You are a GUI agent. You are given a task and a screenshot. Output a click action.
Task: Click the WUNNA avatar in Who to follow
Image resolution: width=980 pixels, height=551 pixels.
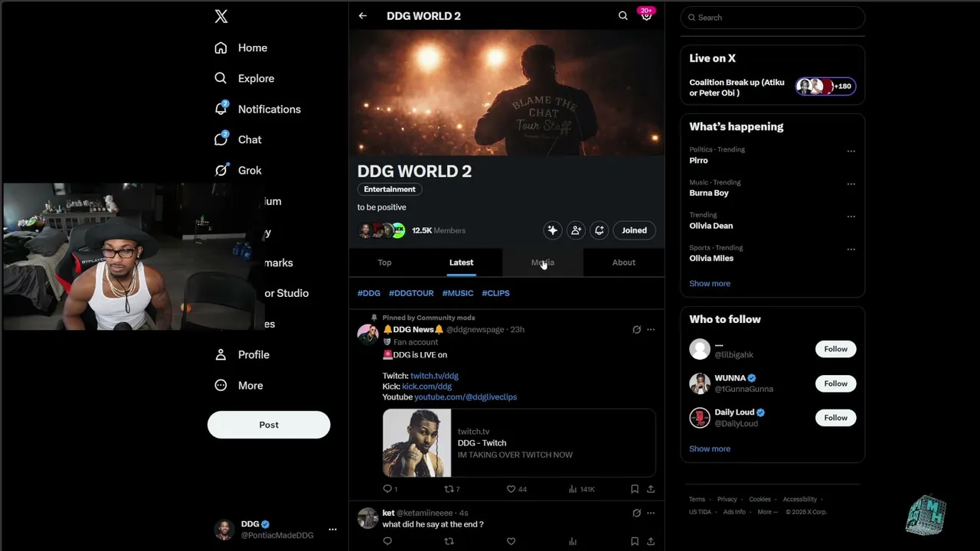700,383
